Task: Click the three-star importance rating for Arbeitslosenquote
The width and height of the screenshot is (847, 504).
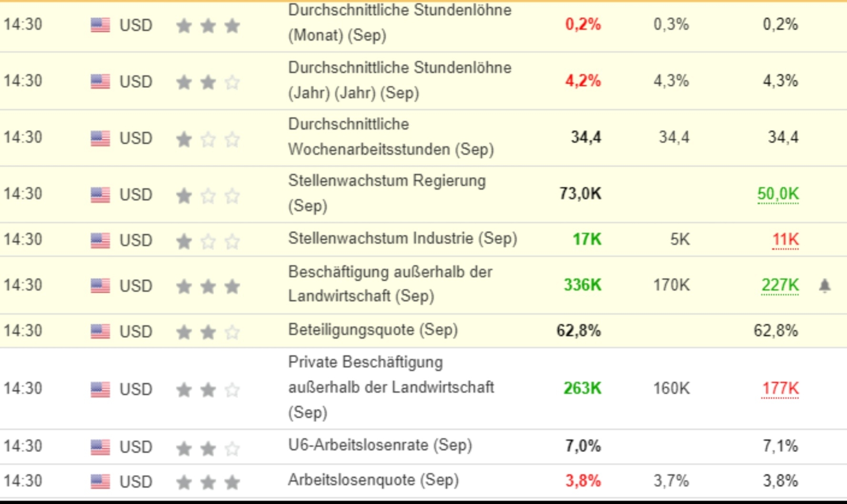Action: 208,482
